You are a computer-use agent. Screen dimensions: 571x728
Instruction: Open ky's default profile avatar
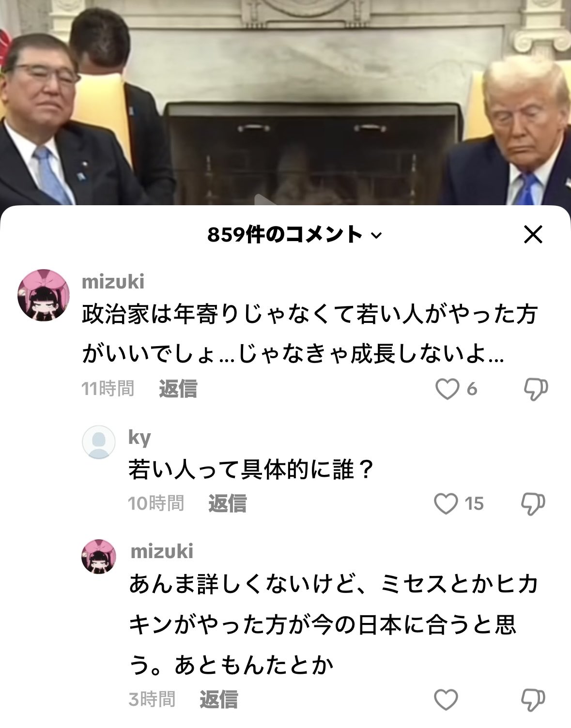tap(98, 441)
